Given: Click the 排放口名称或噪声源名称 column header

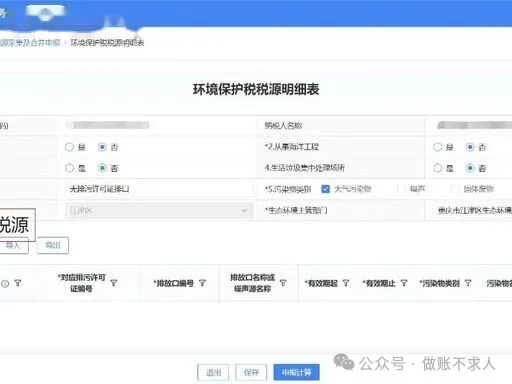Looking at the screenshot, I should coord(253,283).
